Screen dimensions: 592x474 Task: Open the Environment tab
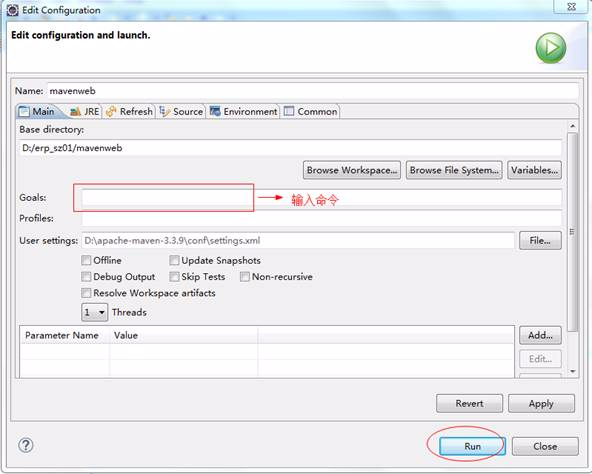pyautogui.click(x=244, y=111)
